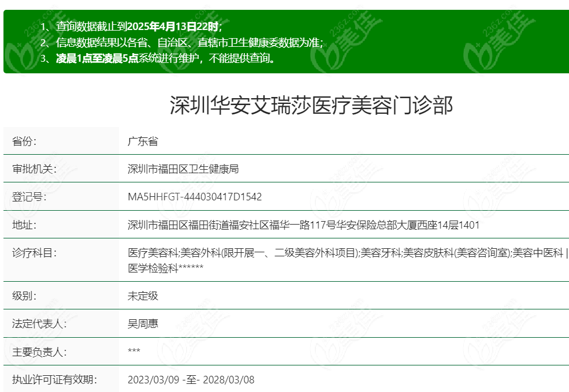
Task: Select the 医疗美容科 departments line
Action: click(348, 253)
